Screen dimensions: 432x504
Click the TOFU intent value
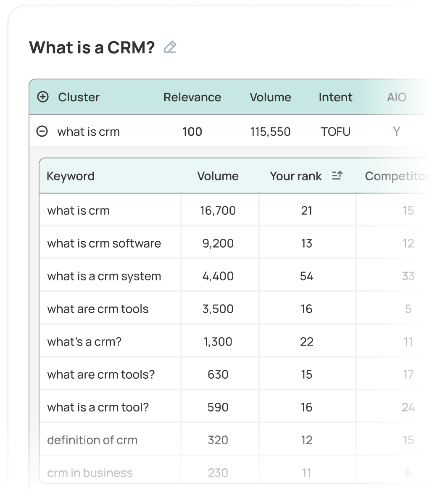(x=335, y=132)
